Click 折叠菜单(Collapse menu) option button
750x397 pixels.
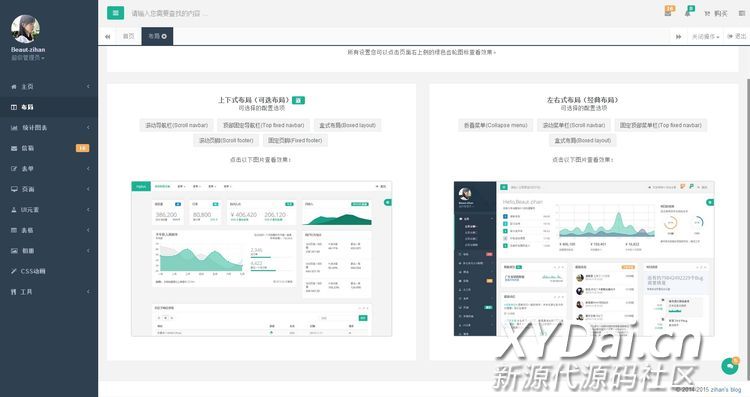point(496,125)
